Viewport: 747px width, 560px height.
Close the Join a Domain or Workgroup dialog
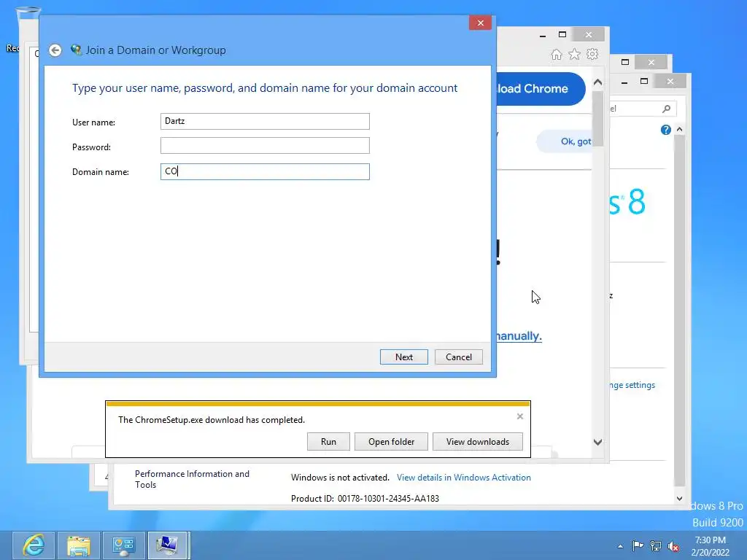click(x=480, y=23)
